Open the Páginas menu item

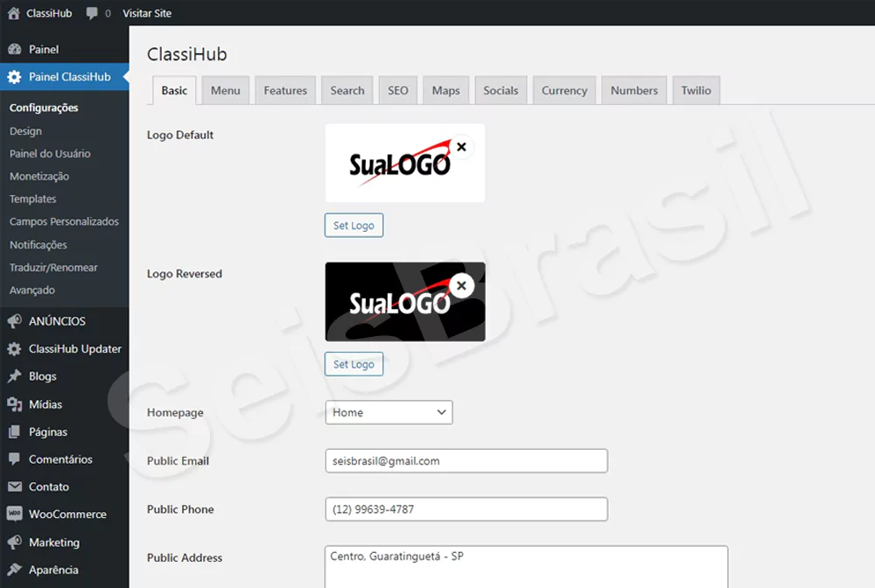click(x=48, y=431)
